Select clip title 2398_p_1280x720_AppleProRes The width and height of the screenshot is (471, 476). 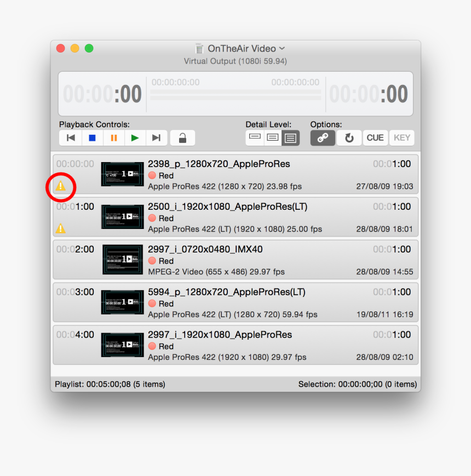pos(219,164)
